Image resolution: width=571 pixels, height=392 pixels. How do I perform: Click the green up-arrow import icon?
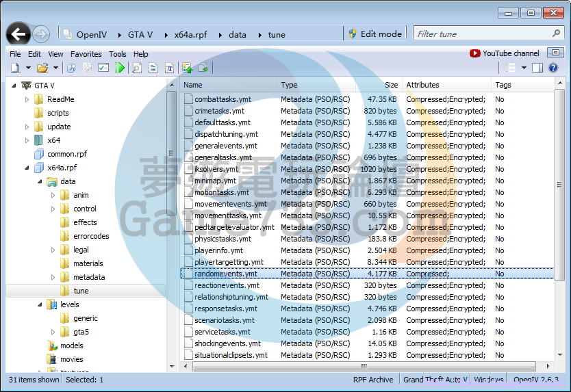click(188, 68)
